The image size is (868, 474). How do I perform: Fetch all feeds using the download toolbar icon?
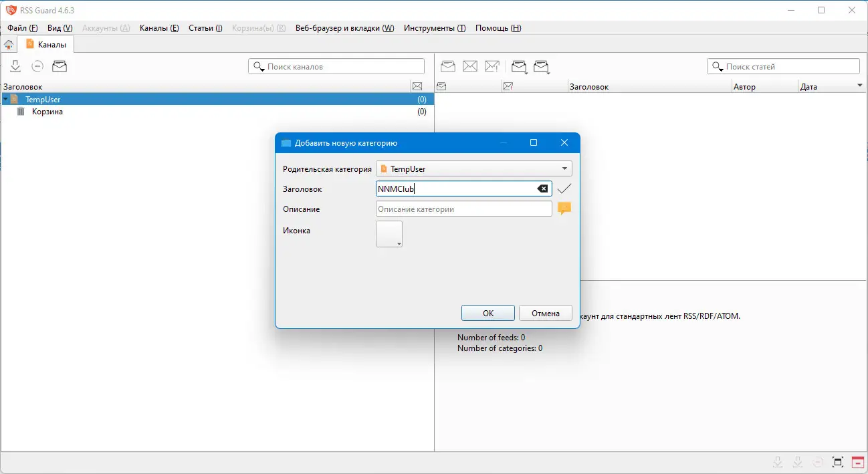tap(15, 66)
